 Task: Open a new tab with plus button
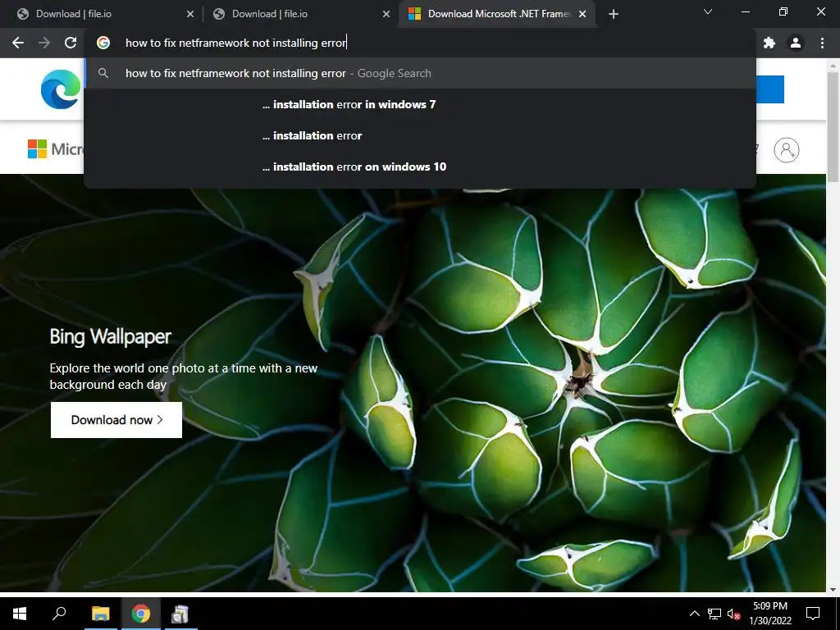[614, 14]
